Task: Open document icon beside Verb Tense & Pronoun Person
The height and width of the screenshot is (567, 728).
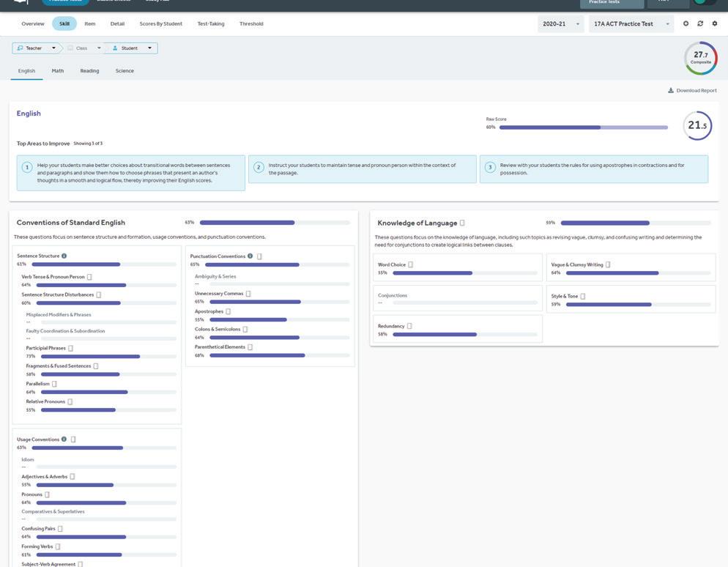Action: click(x=89, y=277)
